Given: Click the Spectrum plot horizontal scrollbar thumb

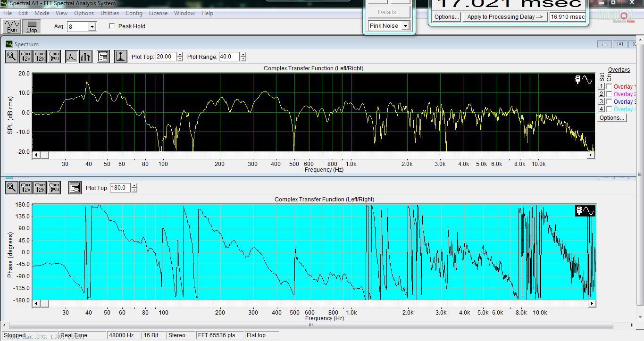Looking at the screenshot, I should tap(44, 155).
